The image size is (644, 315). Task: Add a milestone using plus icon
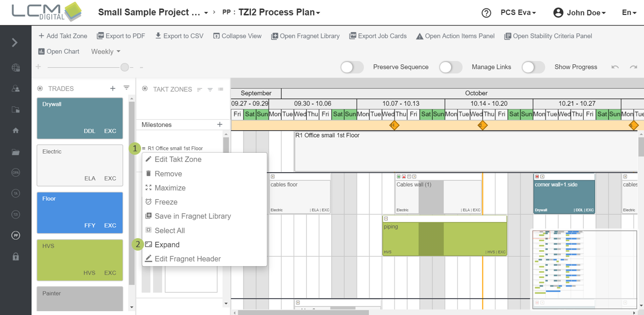coord(220,125)
